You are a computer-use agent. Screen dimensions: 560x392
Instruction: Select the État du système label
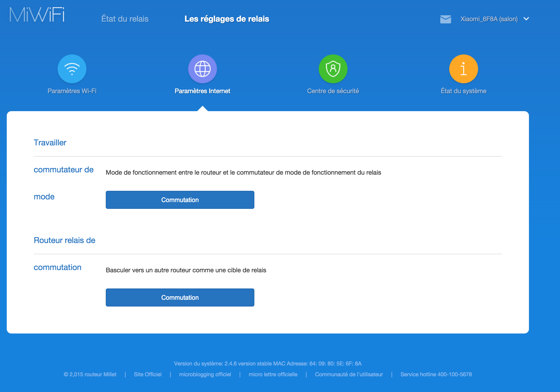pyautogui.click(x=463, y=91)
